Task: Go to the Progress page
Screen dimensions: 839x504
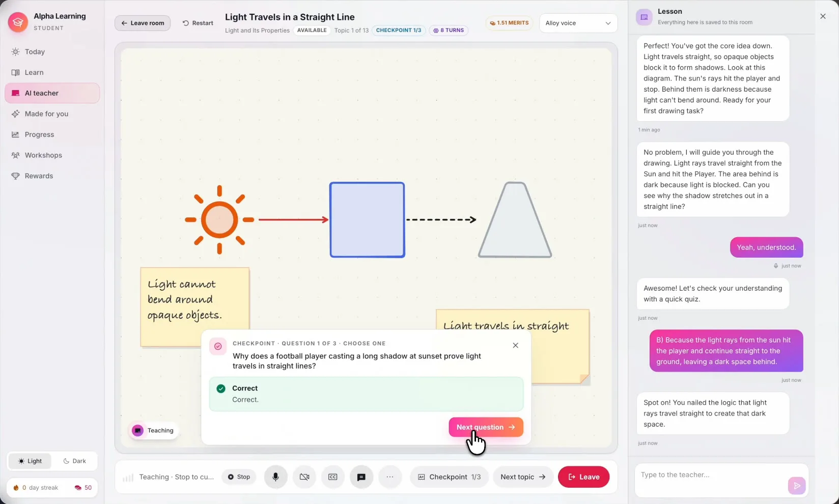Action: tap(52, 134)
